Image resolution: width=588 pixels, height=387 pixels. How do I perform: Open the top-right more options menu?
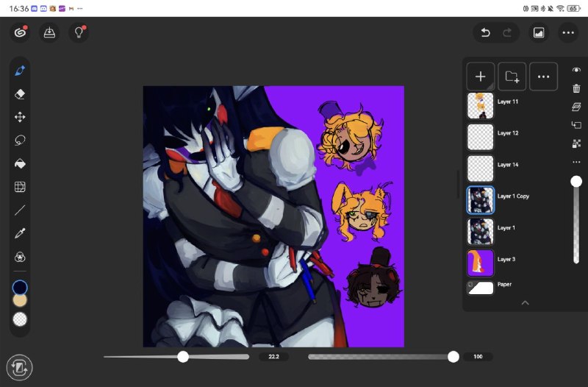pyautogui.click(x=568, y=32)
